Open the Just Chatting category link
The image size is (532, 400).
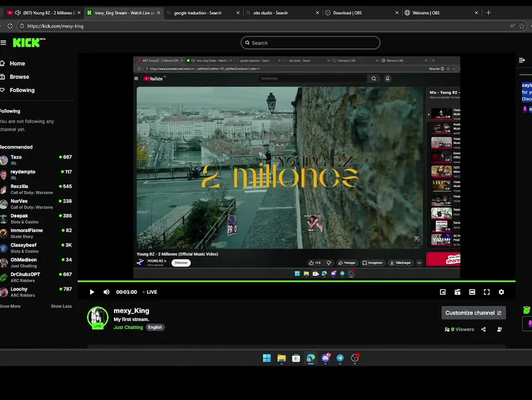(128, 327)
